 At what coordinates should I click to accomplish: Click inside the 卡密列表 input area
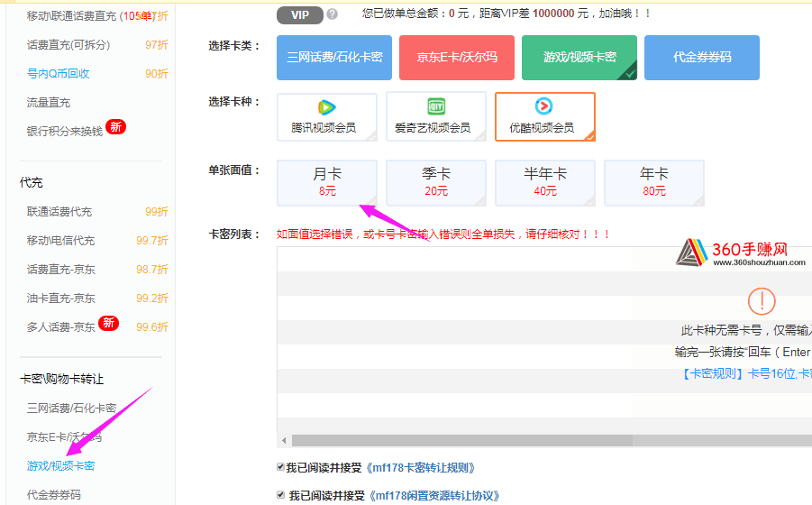click(x=544, y=340)
